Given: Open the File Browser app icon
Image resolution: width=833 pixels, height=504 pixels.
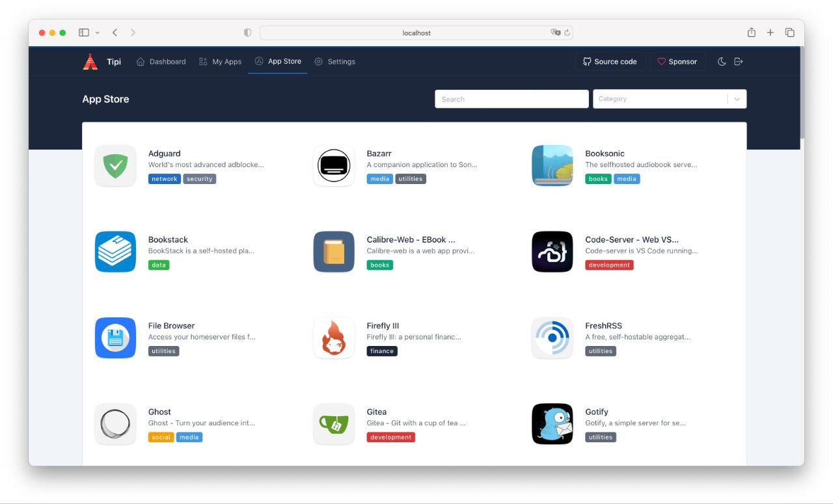Looking at the screenshot, I should [115, 338].
